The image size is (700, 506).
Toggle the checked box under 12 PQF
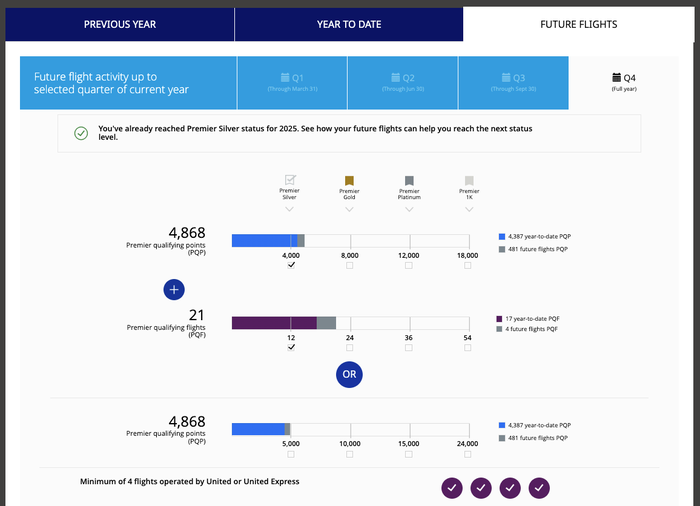291,347
